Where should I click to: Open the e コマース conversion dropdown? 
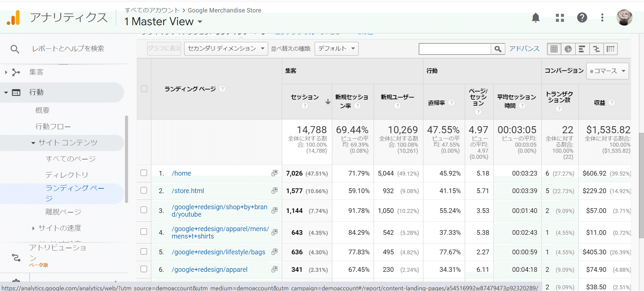click(607, 71)
